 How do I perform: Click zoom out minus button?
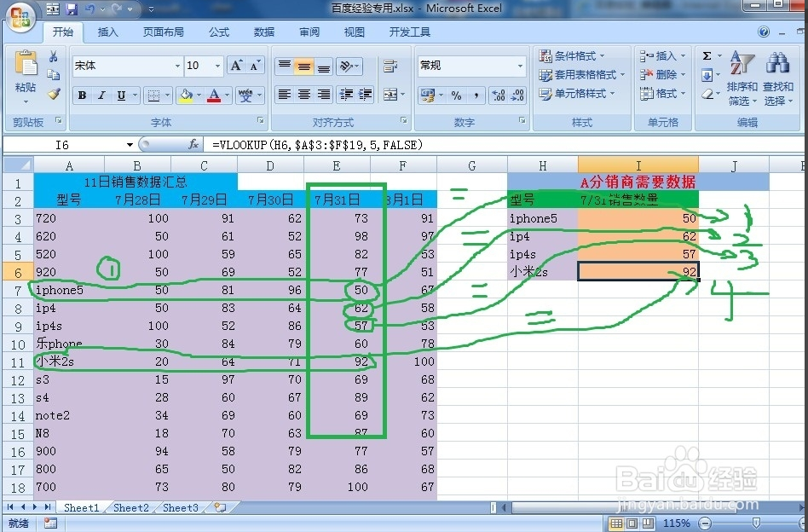[x=704, y=523]
